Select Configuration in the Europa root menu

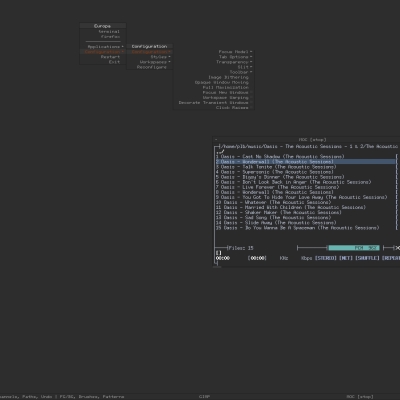tap(103, 52)
